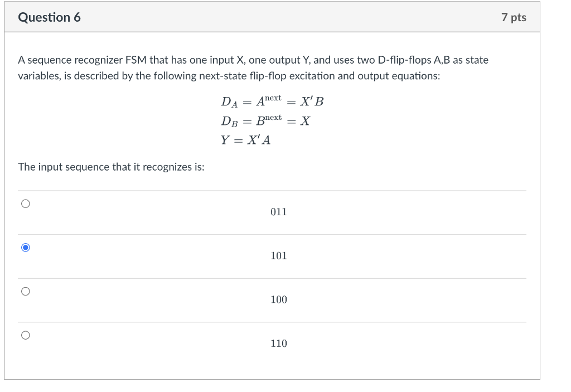Screen dimensions: 571x392
Task: Click the Question 6 heading
Action: [49, 17]
